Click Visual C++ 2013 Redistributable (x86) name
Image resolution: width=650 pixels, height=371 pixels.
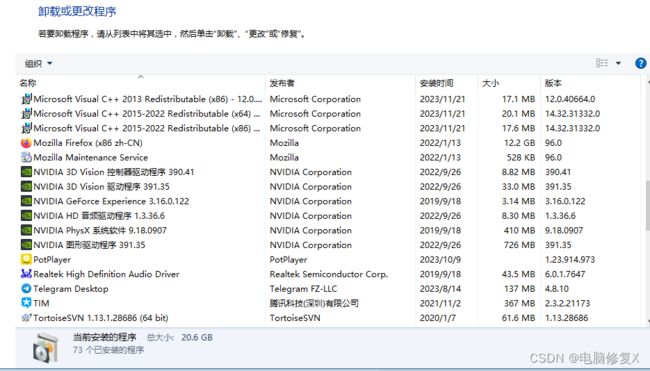(148, 99)
